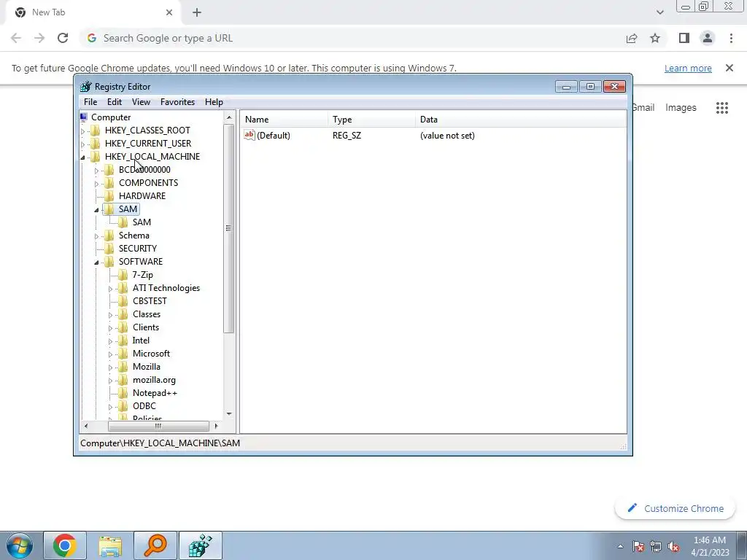Screen dimensions: 747x560
Task: Open the Windows Start menu orb
Action: pyautogui.click(x=20, y=545)
